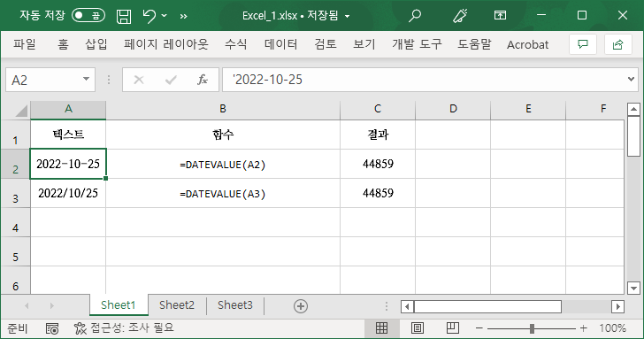The width and height of the screenshot is (644, 339).
Task: Select cell containing 2022/10/25
Action: (68, 193)
